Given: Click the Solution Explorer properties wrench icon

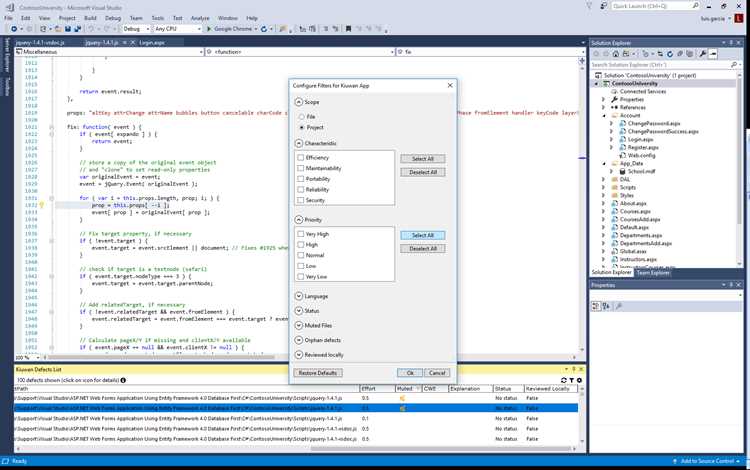Looking at the screenshot, I should pyautogui.click(x=703, y=54).
